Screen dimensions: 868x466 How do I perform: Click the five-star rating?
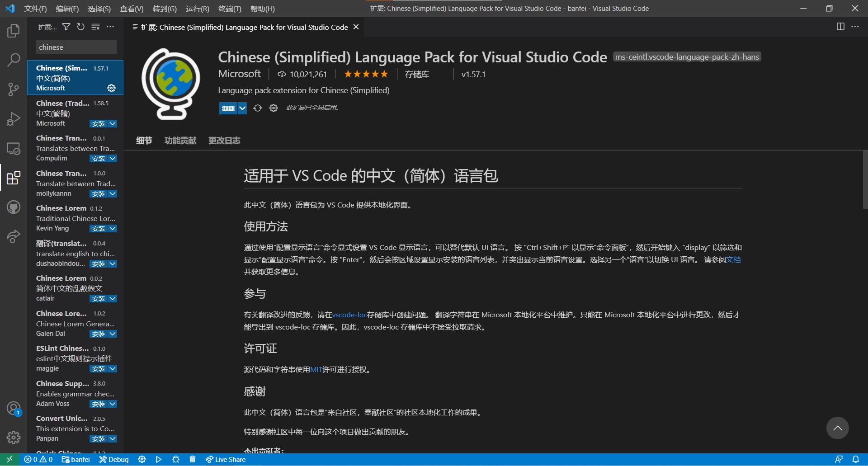click(x=366, y=74)
